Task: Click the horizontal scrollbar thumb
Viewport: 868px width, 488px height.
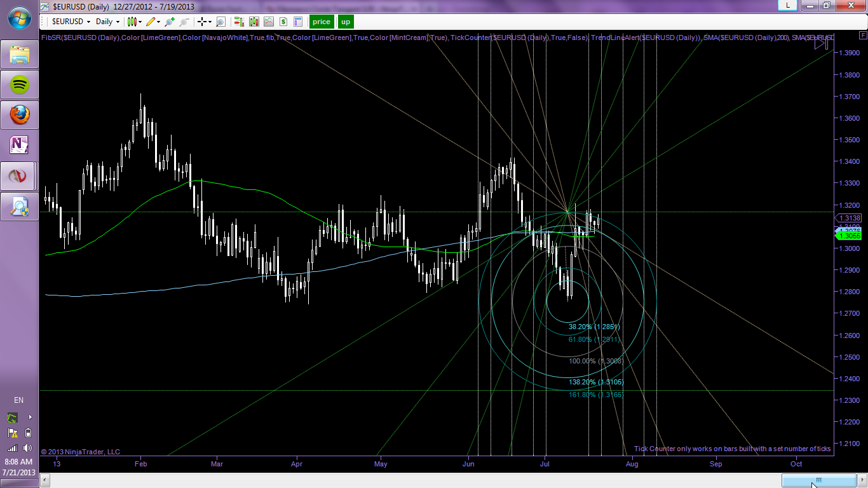Action: 819,480
